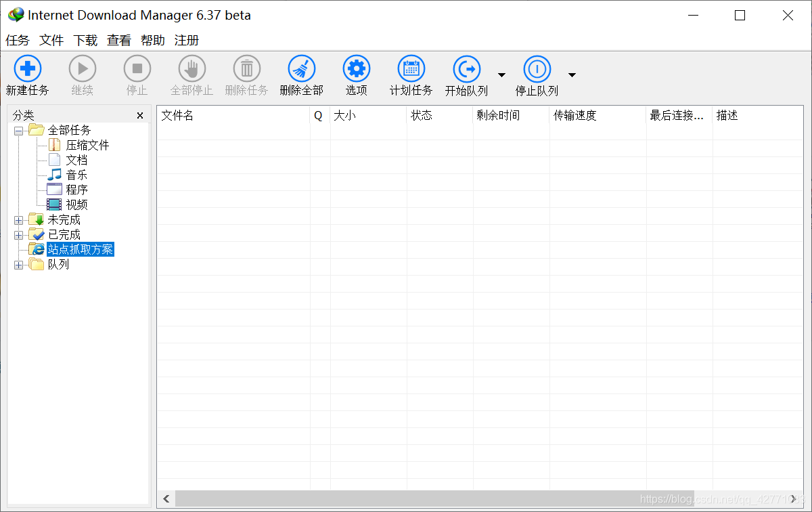Image resolution: width=812 pixels, height=512 pixels.
Task: Click the 全部任务 open folder icon
Action: 37,130
